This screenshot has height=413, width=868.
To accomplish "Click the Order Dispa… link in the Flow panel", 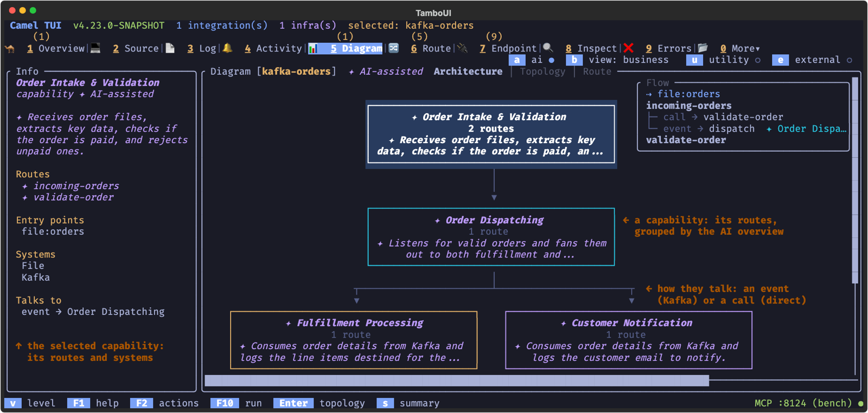I will coord(807,129).
